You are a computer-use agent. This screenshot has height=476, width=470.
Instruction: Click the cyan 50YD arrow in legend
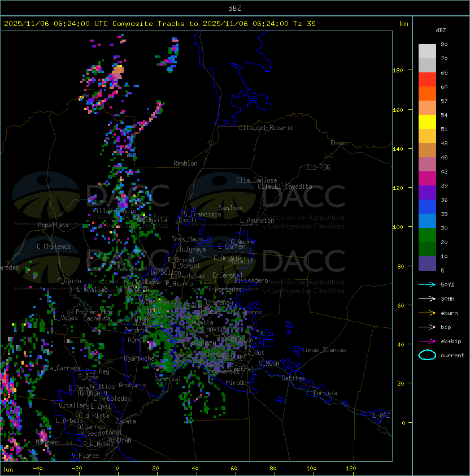coord(427,284)
